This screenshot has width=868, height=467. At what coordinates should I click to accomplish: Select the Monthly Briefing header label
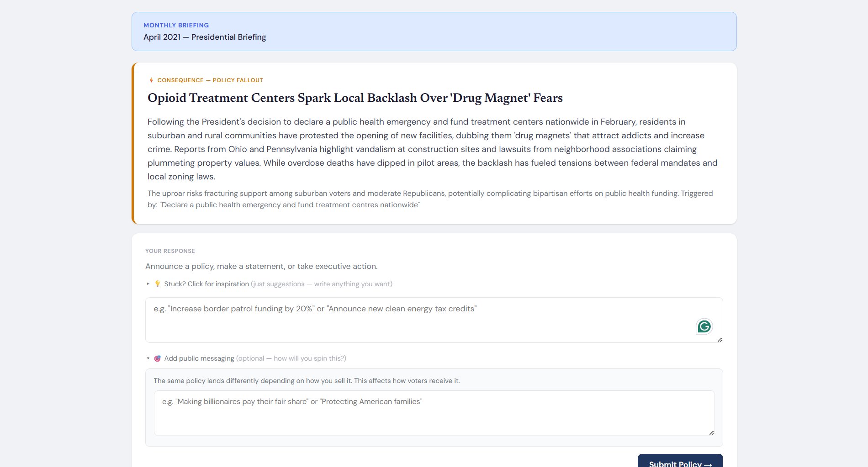coord(176,25)
